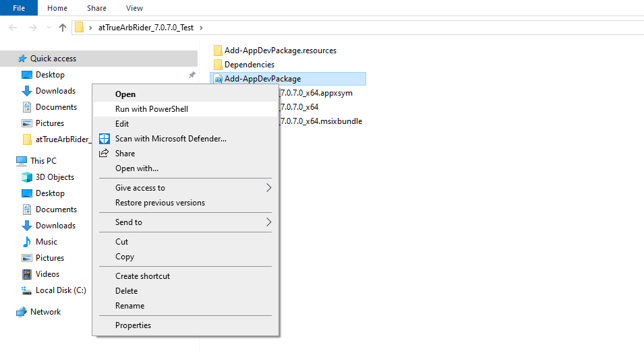Open the Home ribbon tab
The image size is (644, 353).
coord(57,8)
